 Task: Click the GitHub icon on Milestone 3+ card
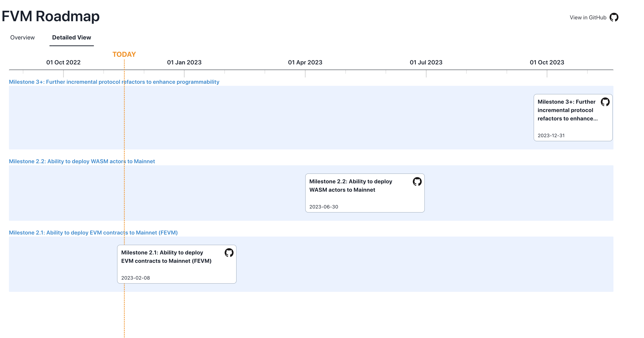(605, 102)
